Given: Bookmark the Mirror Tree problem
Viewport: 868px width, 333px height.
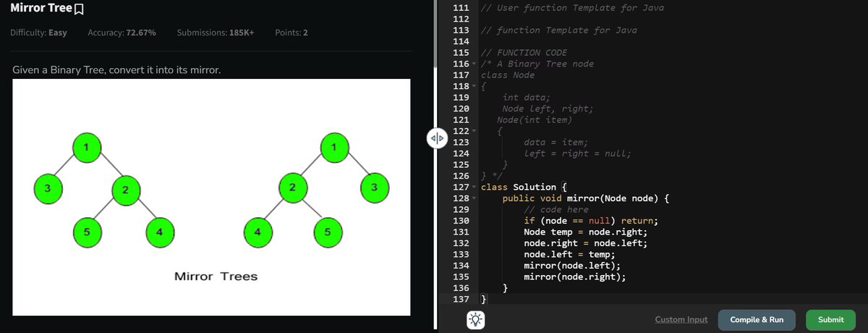Looking at the screenshot, I should [80, 9].
